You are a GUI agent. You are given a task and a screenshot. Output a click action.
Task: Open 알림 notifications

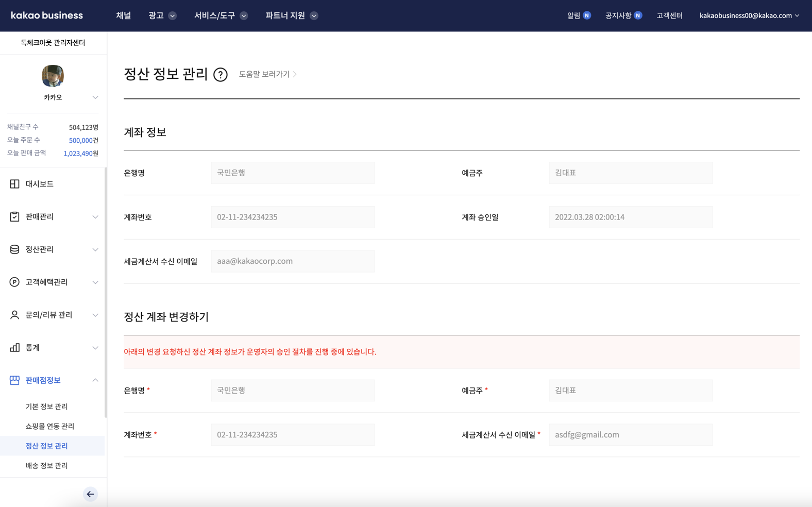pos(578,15)
